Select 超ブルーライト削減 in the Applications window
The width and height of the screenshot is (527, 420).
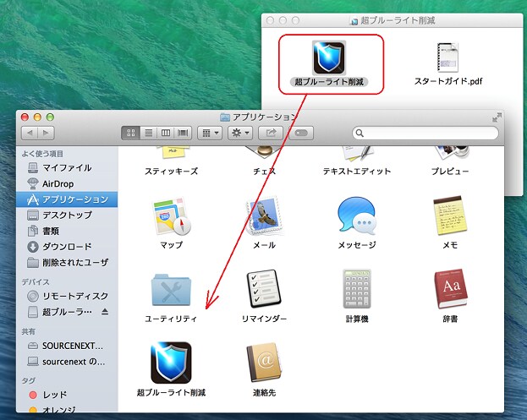pos(171,363)
